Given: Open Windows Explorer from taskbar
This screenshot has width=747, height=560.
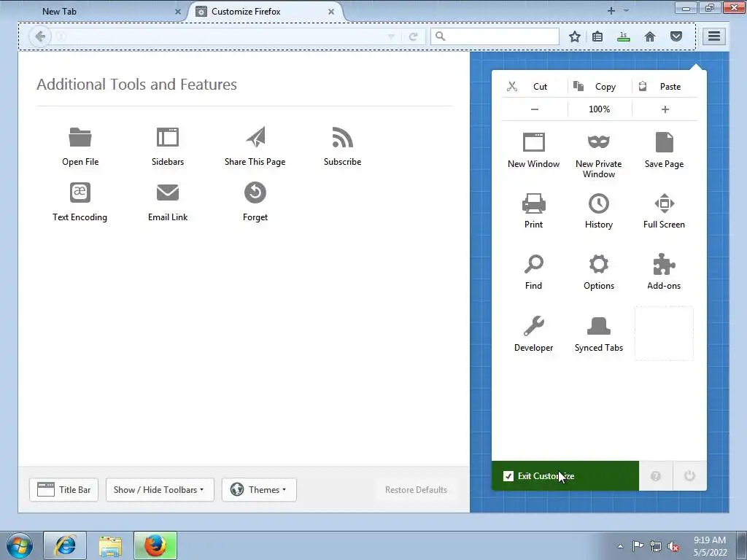Looking at the screenshot, I should coord(110,545).
